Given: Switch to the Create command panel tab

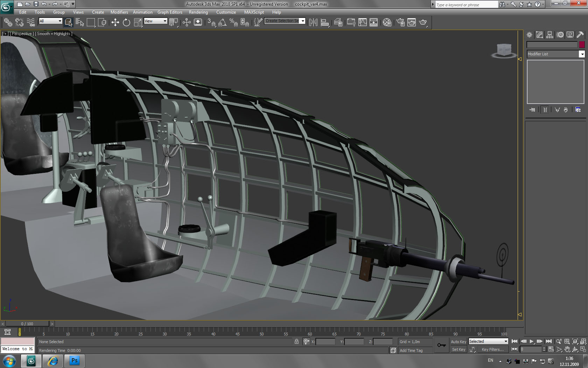Looking at the screenshot, I should [529, 35].
